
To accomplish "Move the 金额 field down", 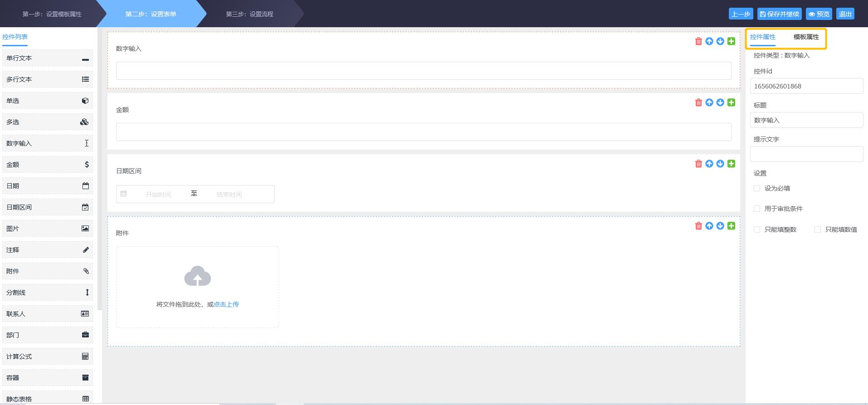I will [720, 102].
